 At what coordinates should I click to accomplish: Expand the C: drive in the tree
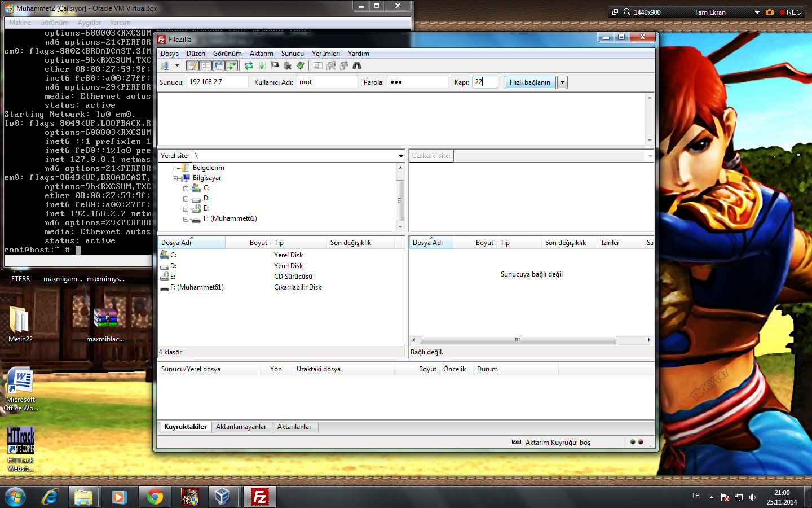[186, 189]
